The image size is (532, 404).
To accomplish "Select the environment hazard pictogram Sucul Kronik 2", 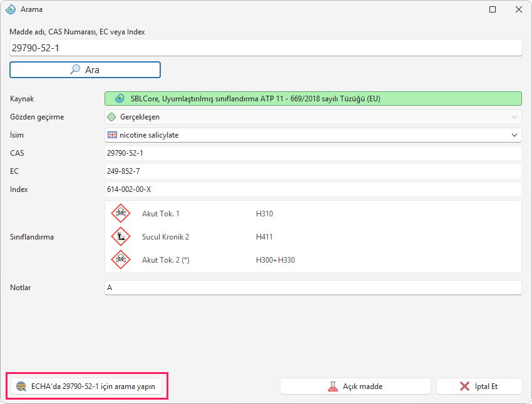I will tap(121, 236).
